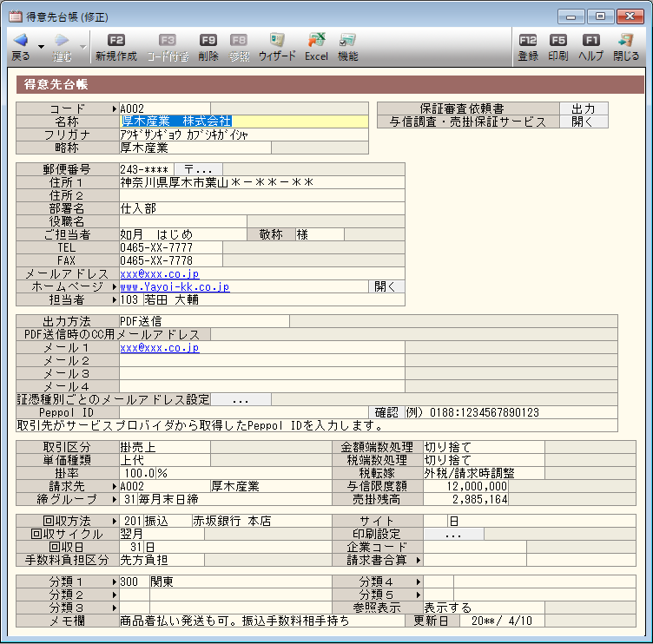Expand the 担当者 lookup arrow
This screenshot has width=653, height=644.
(x=115, y=299)
